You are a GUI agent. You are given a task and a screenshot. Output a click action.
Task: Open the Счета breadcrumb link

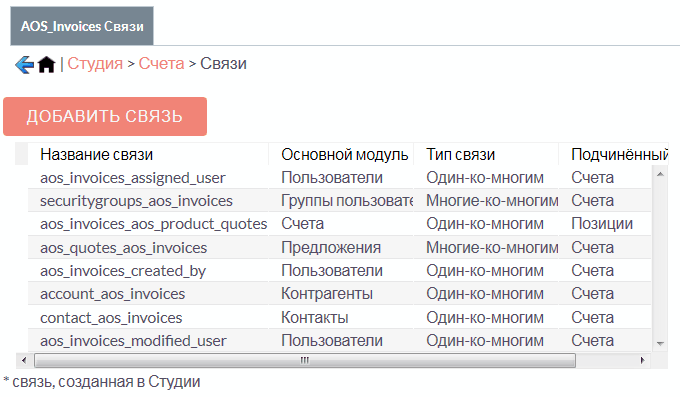pyautogui.click(x=161, y=64)
